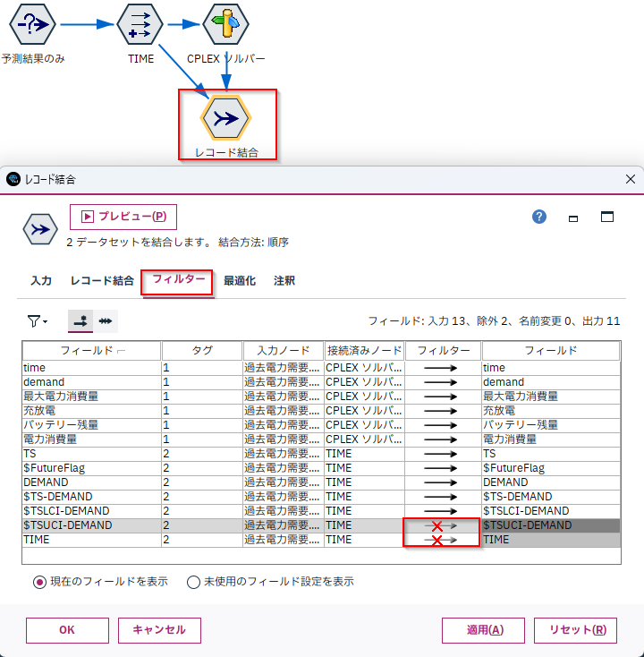Sort by 入力ノード column header
The image size is (644, 657).
coord(284,351)
